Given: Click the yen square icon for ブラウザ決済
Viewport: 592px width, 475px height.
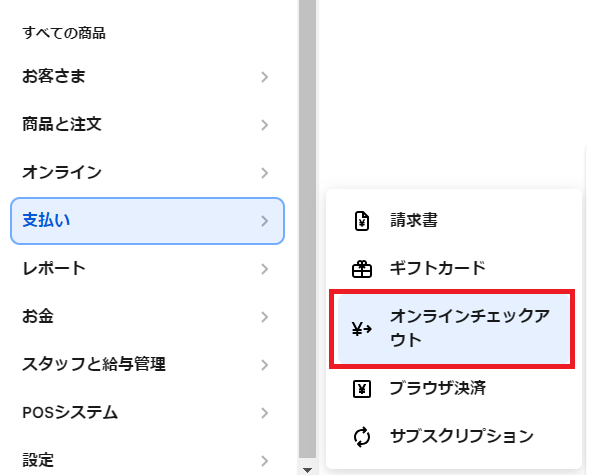Looking at the screenshot, I should coord(362,389).
